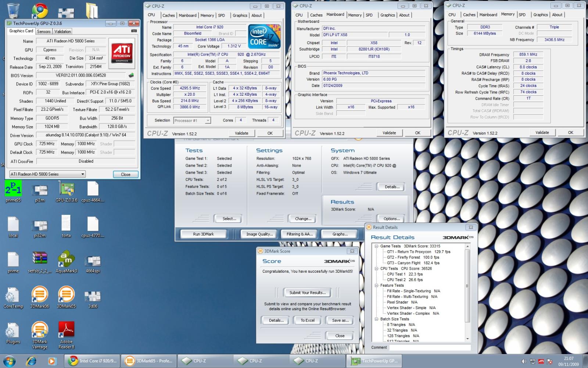Collapse the Game Tests tree node
This screenshot has width=588, height=368.
click(x=377, y=246)
